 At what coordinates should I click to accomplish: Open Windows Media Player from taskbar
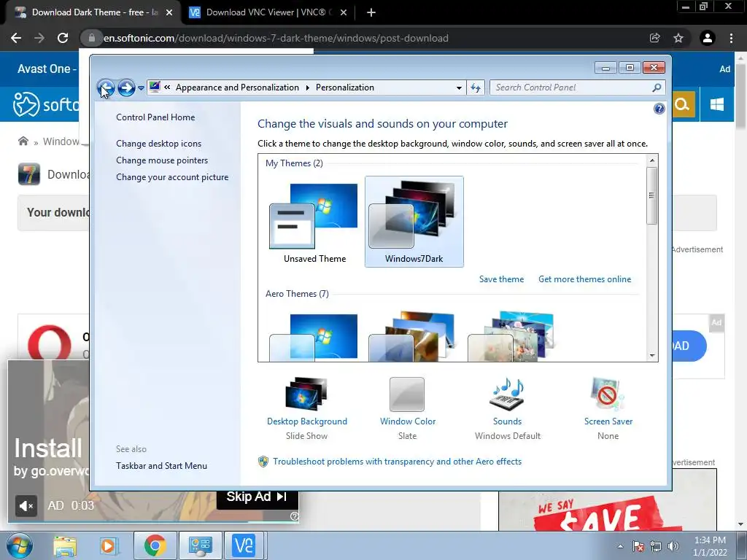pos(108,546)
